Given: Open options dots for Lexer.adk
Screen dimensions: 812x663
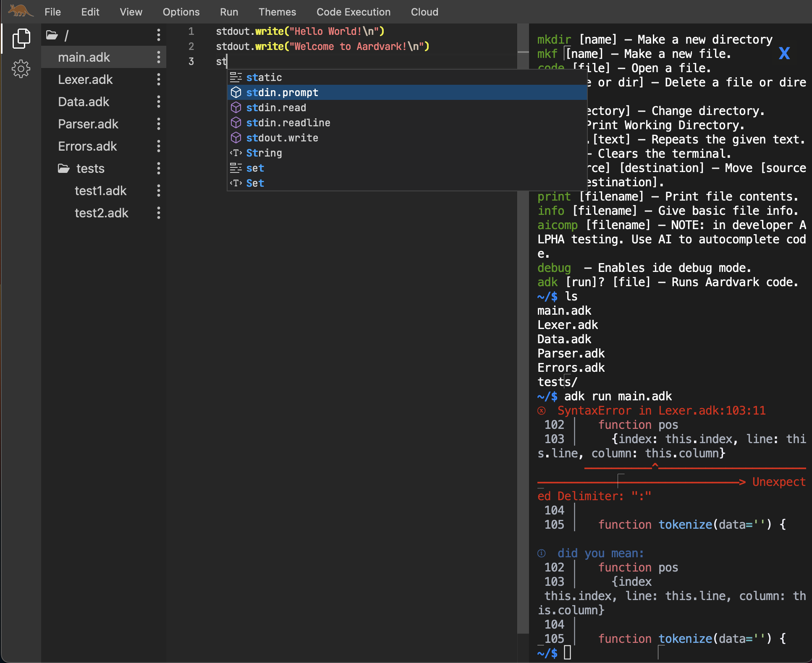Looking at the screenshot, I should (158, 79).
